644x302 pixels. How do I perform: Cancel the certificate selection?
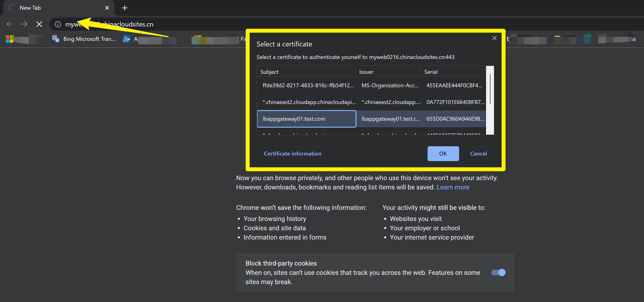(x=478, y=154)
